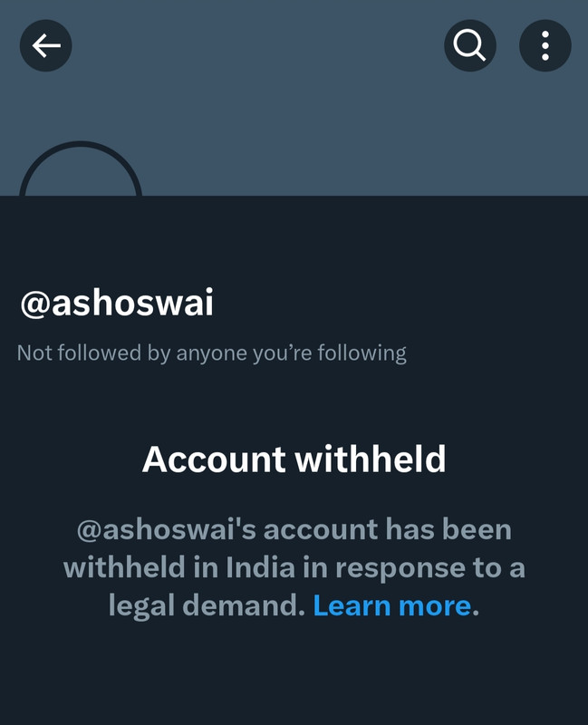
Task: Click the word 'withheld' in the heading
Action: pos(371,459)
